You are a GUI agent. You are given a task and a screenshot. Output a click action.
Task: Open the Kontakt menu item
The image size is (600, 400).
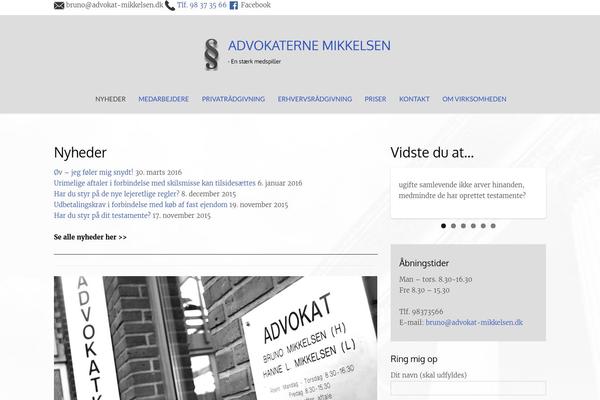tap(414, 99)
